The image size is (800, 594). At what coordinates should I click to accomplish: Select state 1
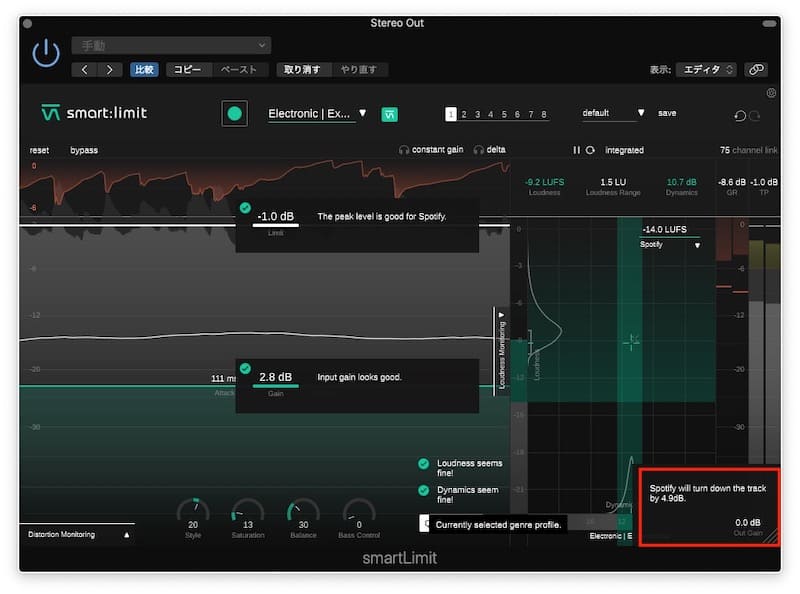coord(451,114)
